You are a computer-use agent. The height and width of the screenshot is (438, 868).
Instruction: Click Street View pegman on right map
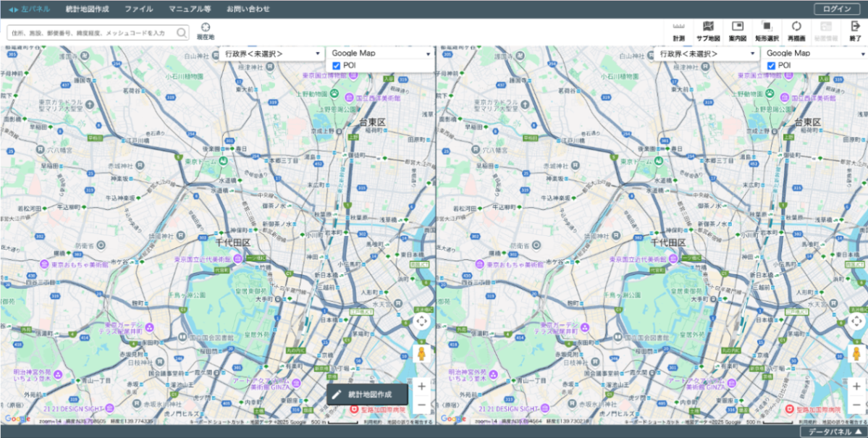pos(856,355)
